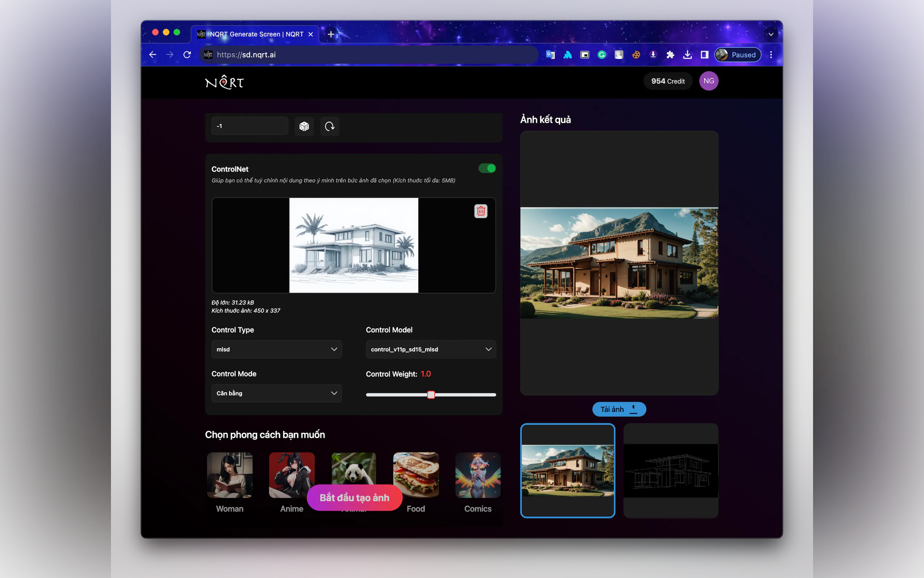Viewport: 924px width, 578px height.
Task: Click the seed input field
Action: (x=250, y=126)
